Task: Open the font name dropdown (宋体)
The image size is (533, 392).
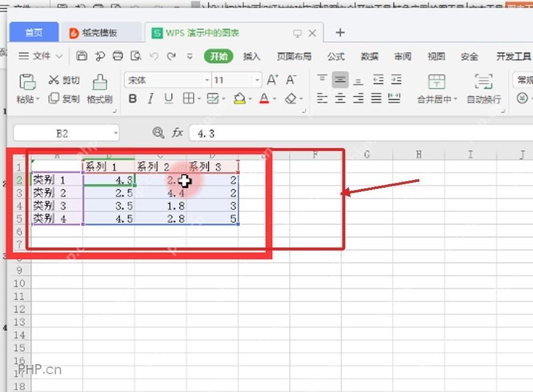Action: pyautogui.click(x=207, y=81)
